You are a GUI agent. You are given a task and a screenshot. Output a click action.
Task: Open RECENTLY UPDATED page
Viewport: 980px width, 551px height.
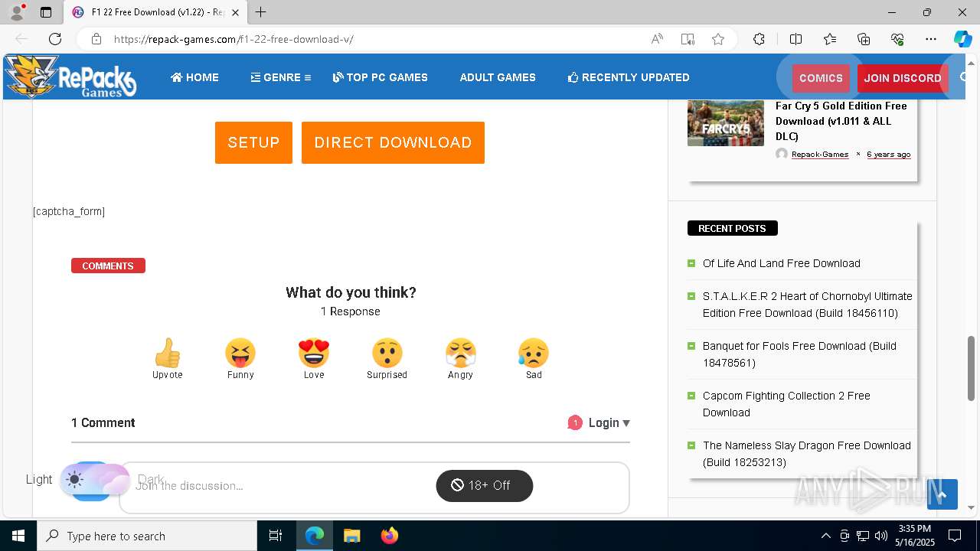click(628, 77)
